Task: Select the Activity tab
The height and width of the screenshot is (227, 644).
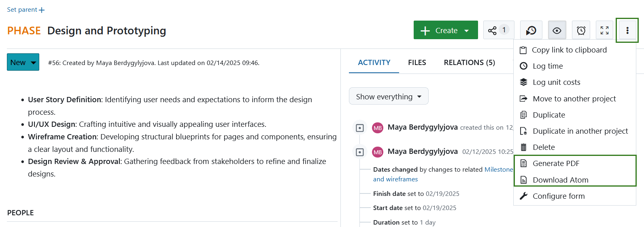Action: [374, 63]
